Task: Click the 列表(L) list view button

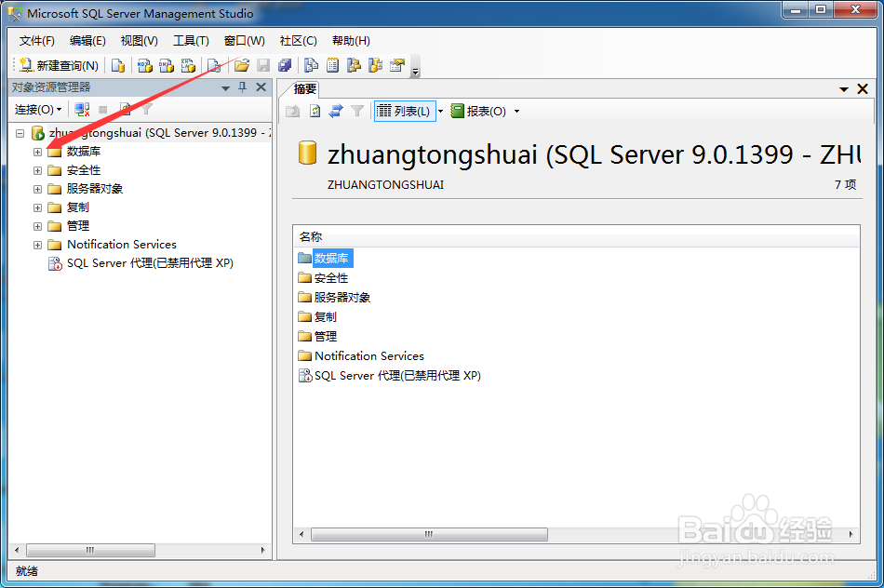Action: click(x=404, y=111)
